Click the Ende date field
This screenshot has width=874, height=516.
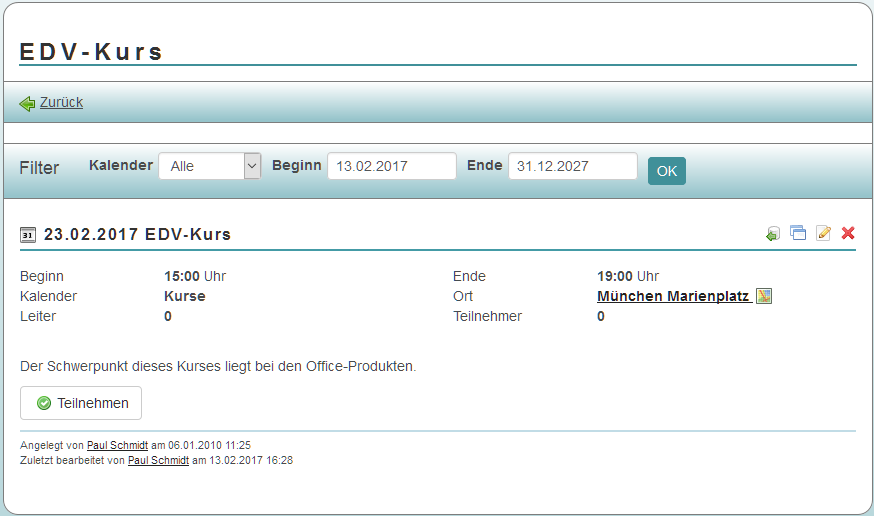[572, 166]
